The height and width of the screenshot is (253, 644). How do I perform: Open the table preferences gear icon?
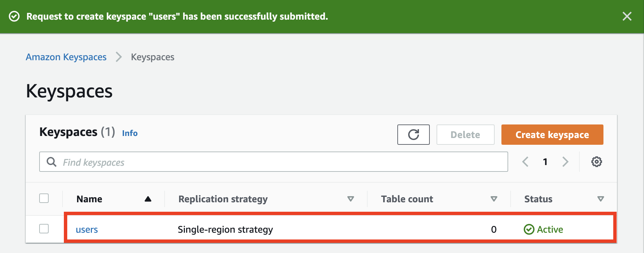(x=596, y=162)
